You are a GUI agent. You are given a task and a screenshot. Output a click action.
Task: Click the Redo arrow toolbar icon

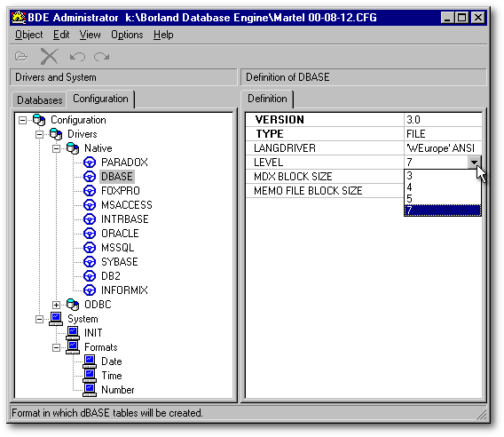click(101, 57)
